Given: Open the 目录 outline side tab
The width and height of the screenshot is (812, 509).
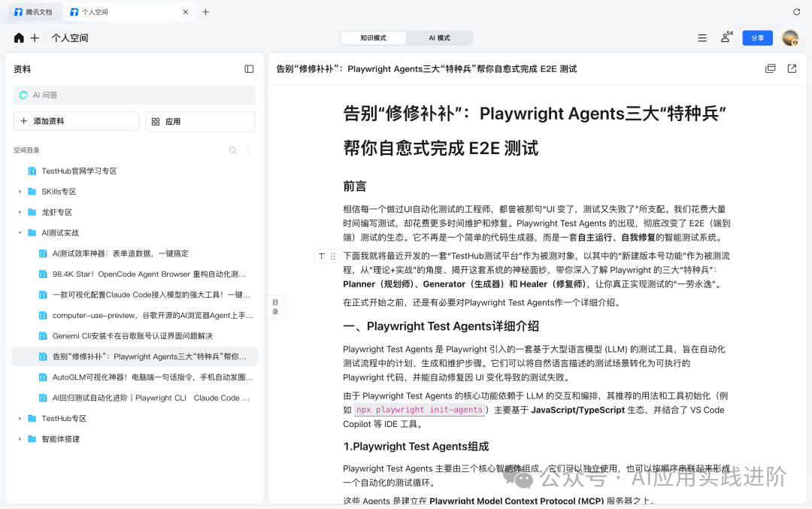Looking at the screenshot, I should point(275,307).
